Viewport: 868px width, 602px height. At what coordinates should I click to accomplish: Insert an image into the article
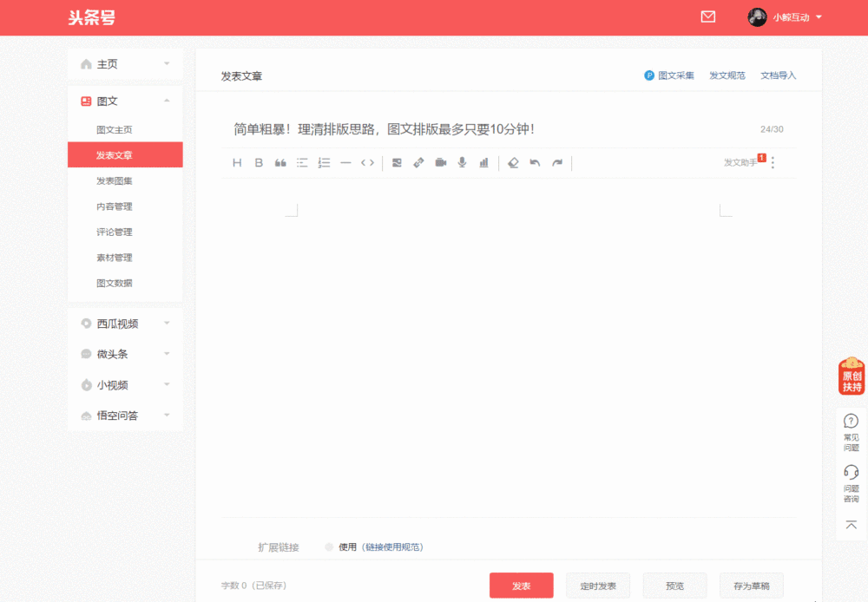[x=397, y=162]
